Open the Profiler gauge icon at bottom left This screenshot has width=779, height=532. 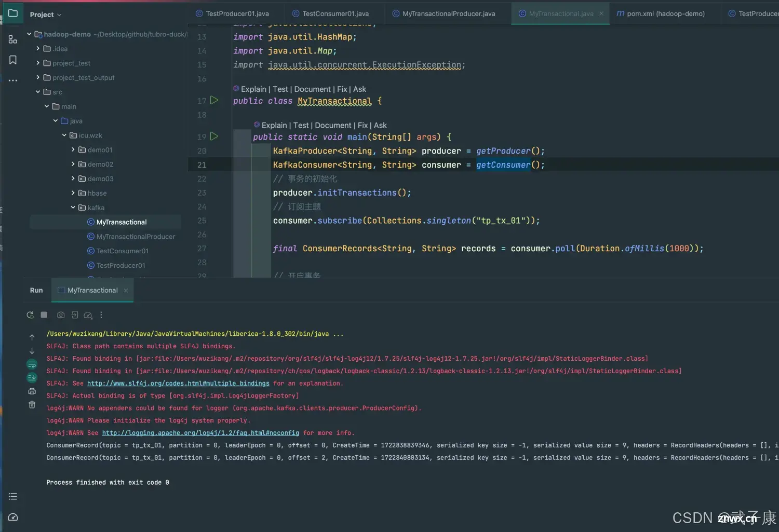point(13,517)
